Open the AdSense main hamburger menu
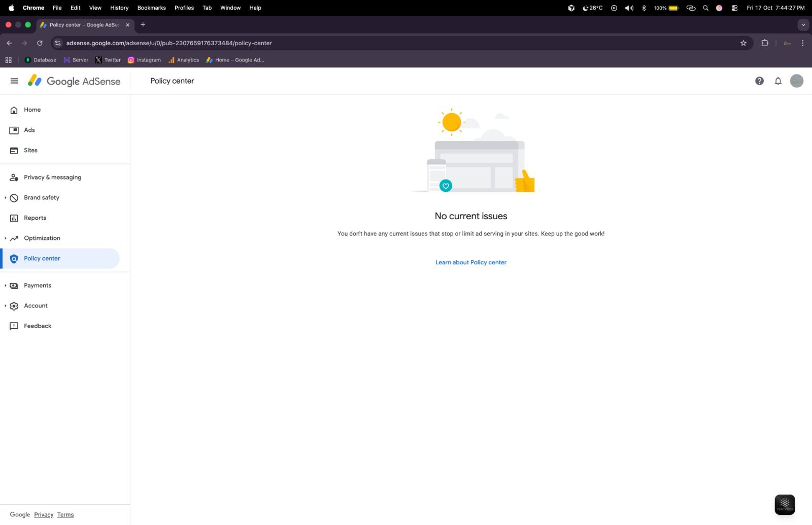 (x=14, y=81)
